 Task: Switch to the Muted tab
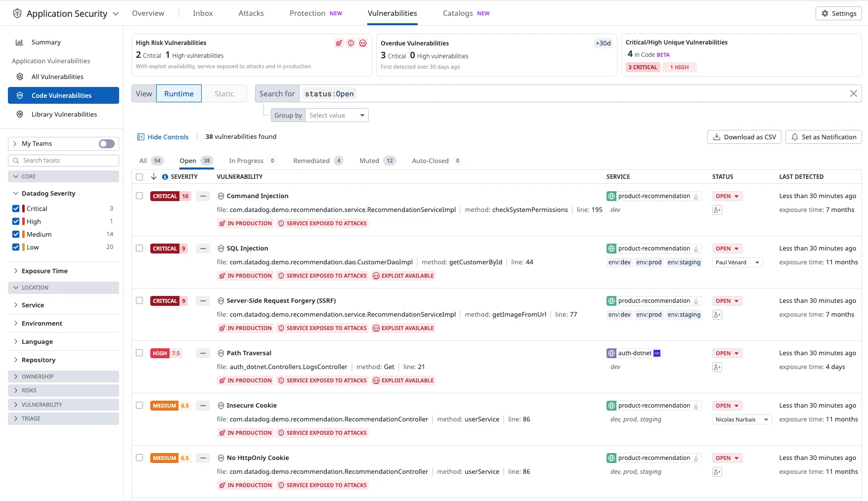tap(369, 161)
